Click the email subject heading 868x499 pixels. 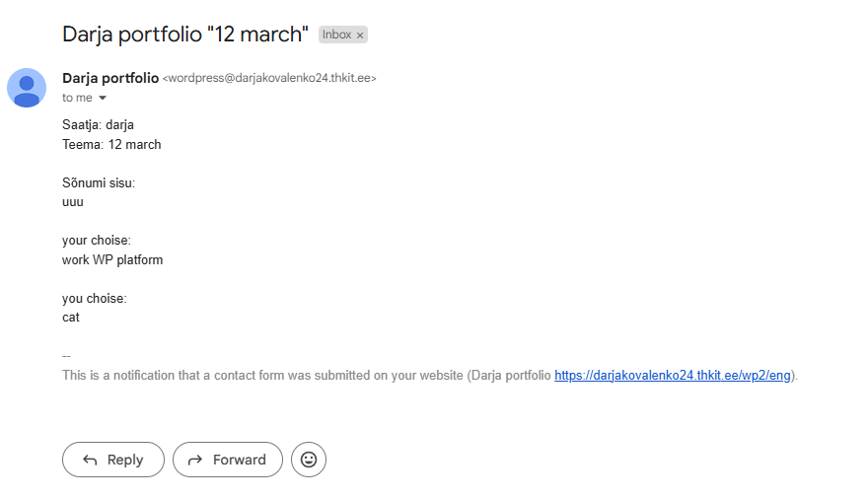[x=185, y=34]
